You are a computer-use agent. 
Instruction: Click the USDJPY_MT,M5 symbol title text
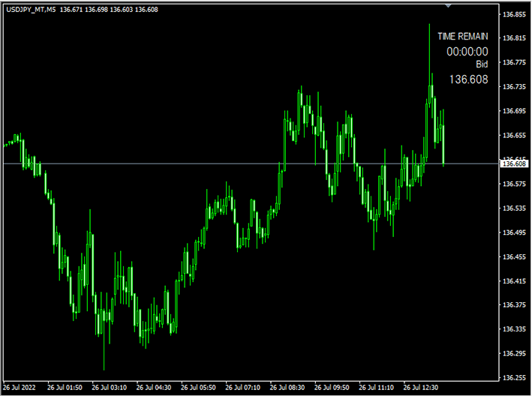[x=31, y=10]
